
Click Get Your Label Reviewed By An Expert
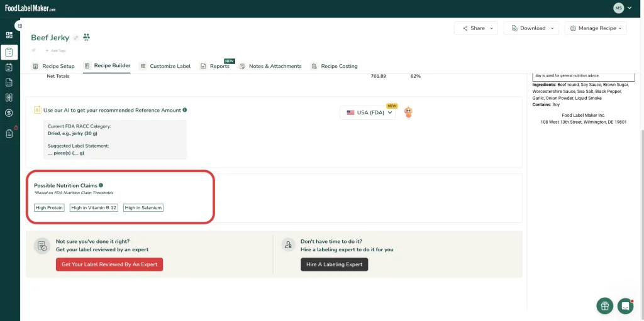109,264
